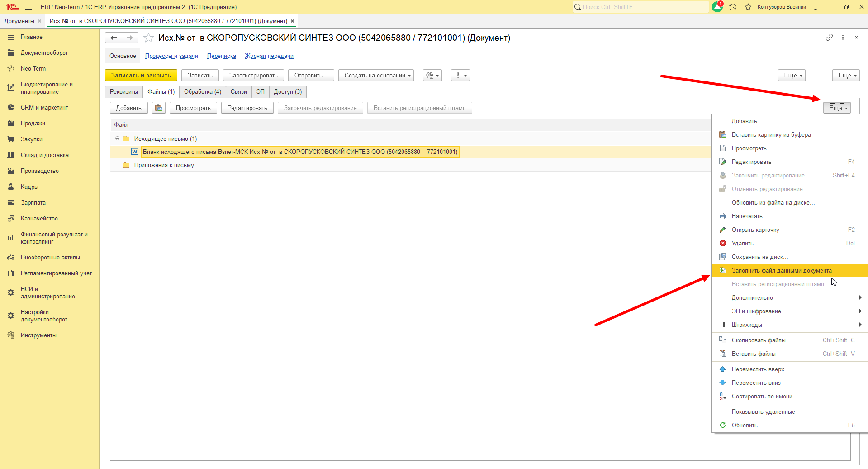Viewport: 868px width, 469px height.
Task: Switch to Доступ (3) tab
Action: (x=288, y=91)
